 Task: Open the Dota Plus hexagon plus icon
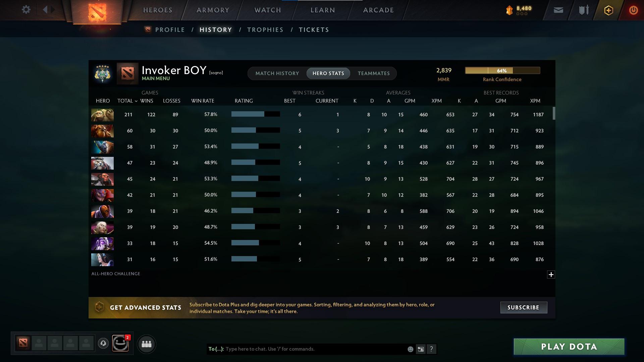coord(608,10)
